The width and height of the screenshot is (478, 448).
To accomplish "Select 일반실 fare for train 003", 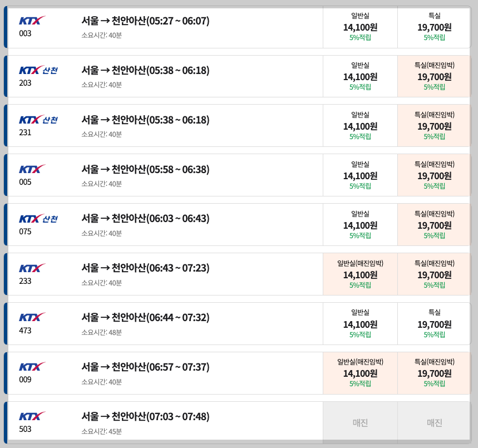I will [x=359, y=25].
